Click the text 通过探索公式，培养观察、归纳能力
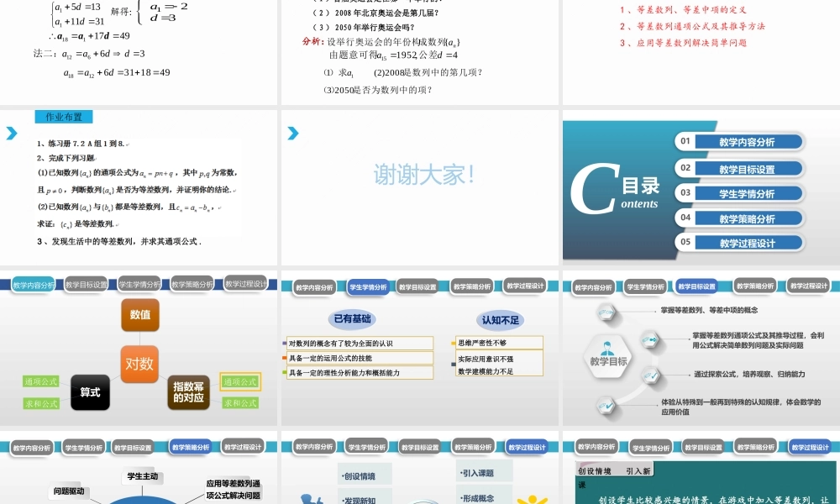The height and width of the screenshot is (504, 840). coord(749,375)
